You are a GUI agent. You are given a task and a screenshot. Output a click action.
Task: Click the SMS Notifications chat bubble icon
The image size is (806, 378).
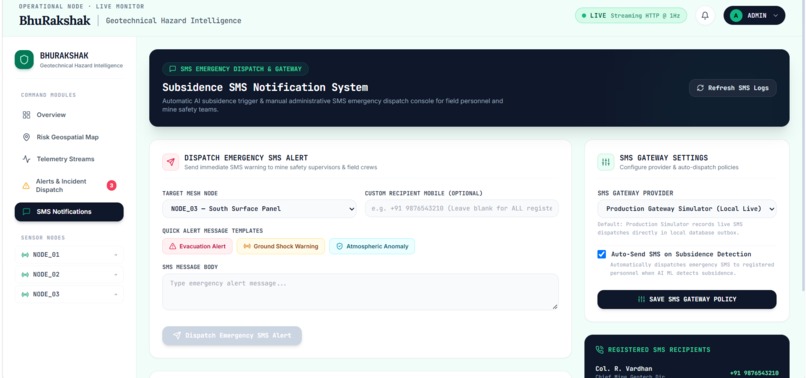click(x=26, y=212)
